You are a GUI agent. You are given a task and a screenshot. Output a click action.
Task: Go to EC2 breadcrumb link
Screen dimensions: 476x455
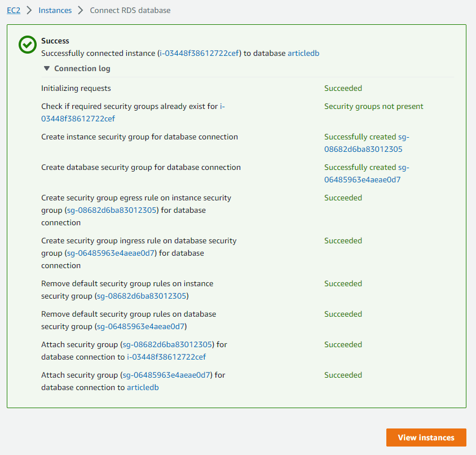[13, 10]
